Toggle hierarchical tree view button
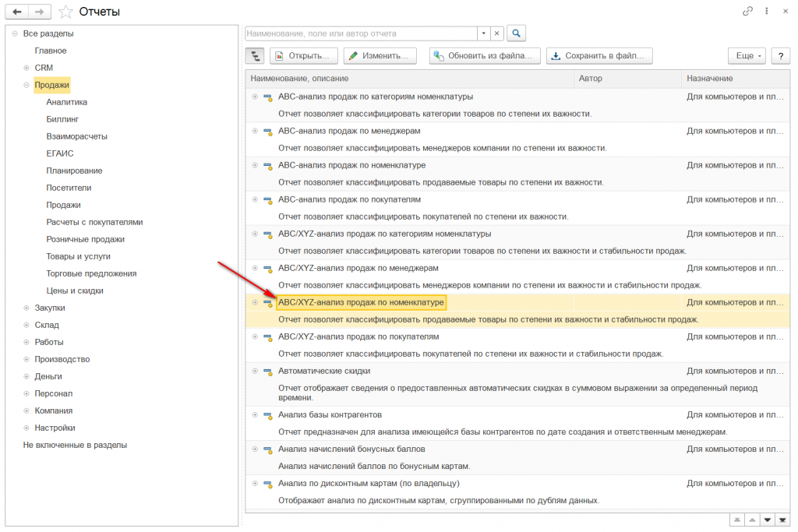This screenshot has width=798, height=532. pos(255,56)
